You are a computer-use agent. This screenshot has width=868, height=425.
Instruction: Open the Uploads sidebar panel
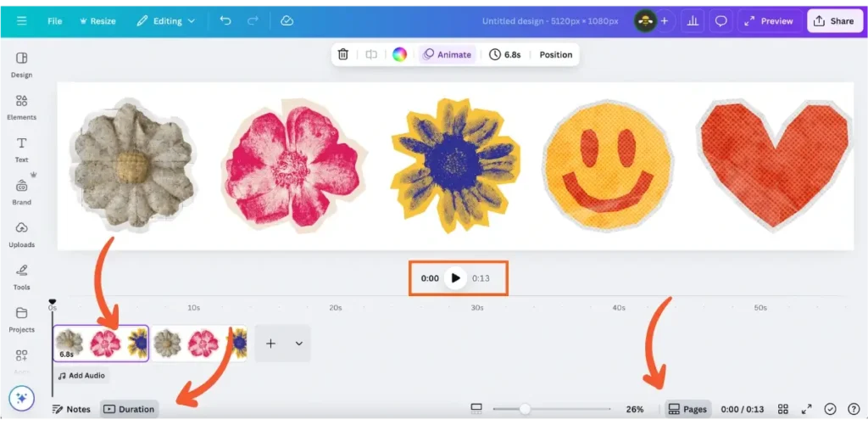[22, 234]
